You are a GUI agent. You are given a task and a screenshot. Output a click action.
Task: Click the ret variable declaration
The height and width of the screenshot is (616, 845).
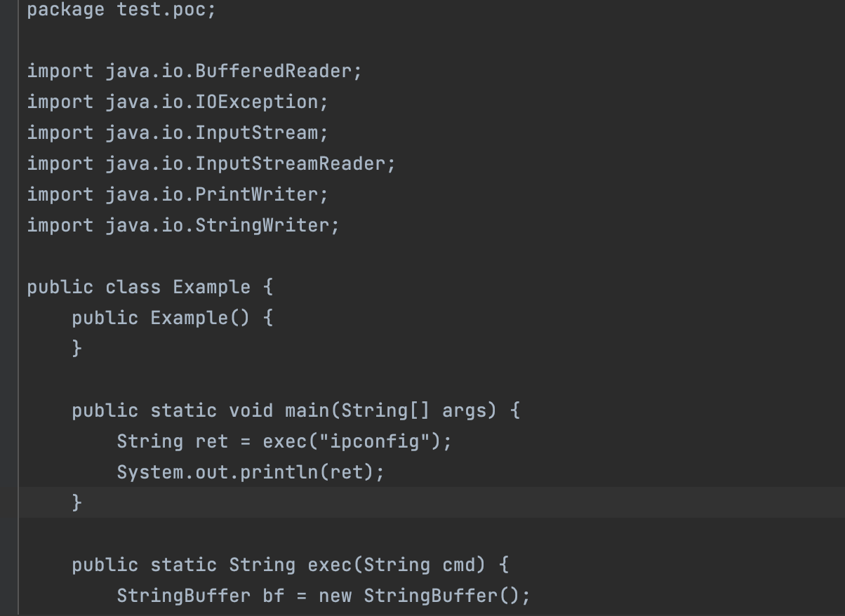pyautogui.click(x=211, y=441)
